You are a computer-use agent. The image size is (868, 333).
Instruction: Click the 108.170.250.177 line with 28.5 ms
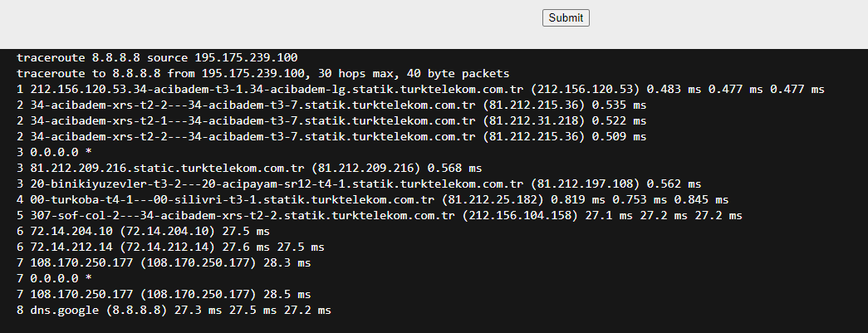[164, 294]
